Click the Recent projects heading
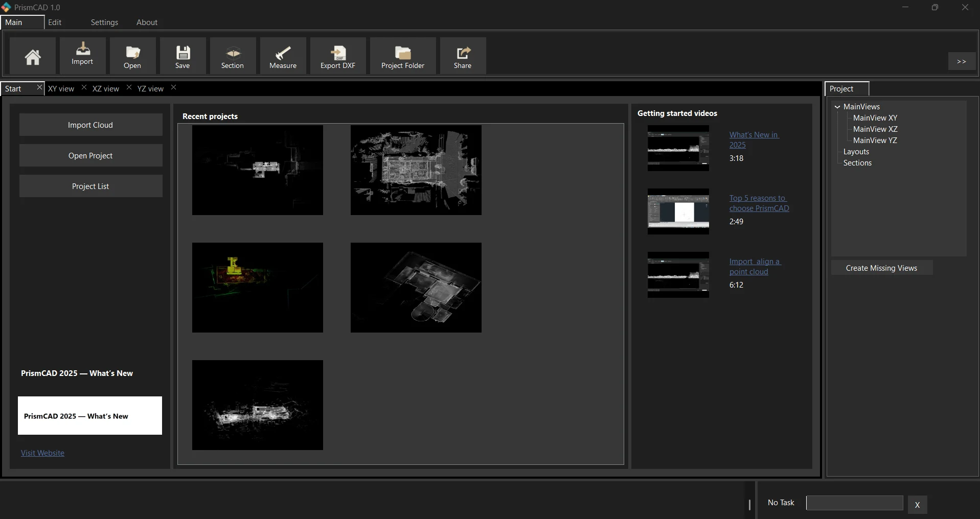 point(210,116)
